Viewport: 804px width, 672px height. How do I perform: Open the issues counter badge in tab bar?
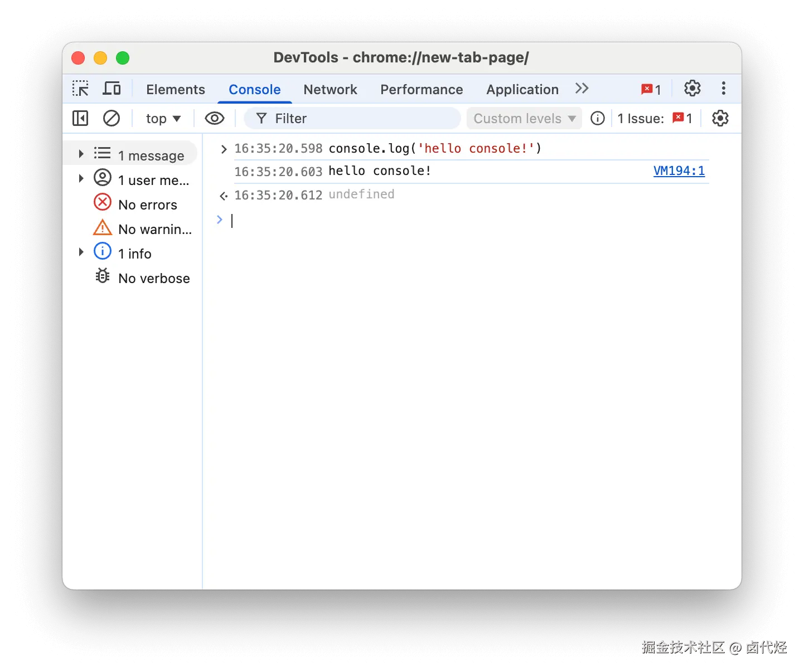(651, 89)
